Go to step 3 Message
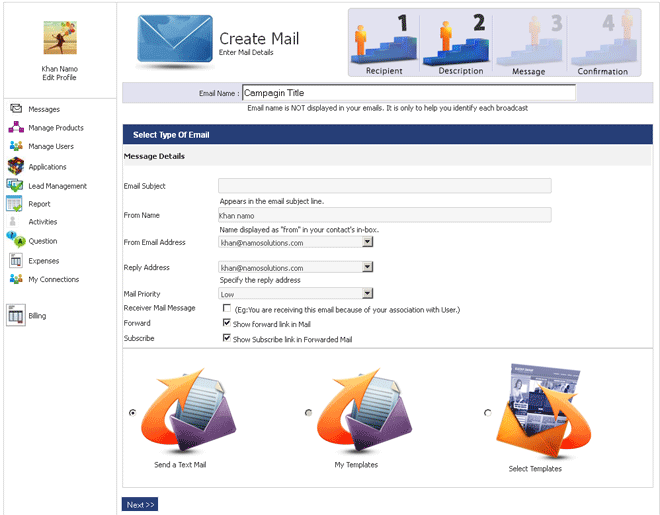The height and width of the screenshot is (515, 660). [530, 44]
